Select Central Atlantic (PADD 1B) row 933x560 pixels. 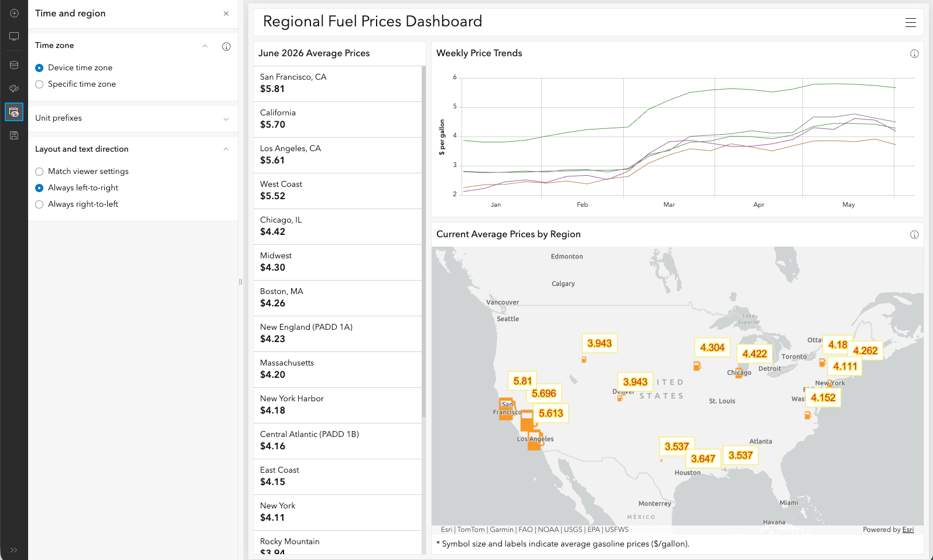[337, 441]
